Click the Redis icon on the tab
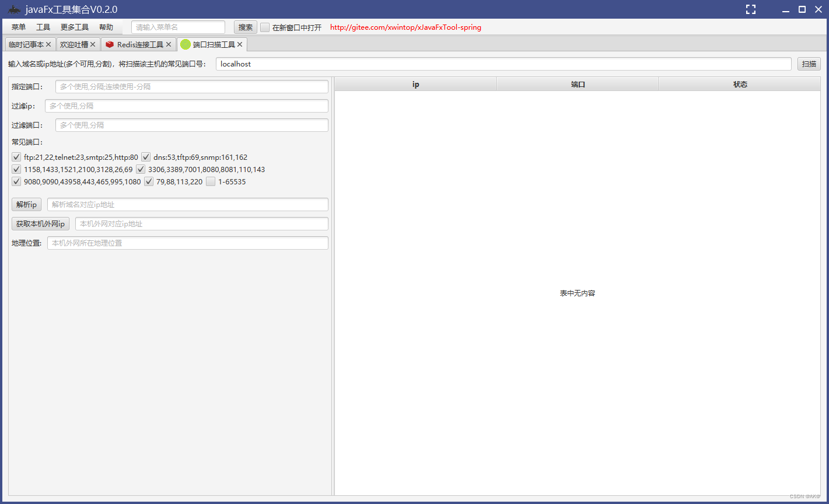 point(110,44)
